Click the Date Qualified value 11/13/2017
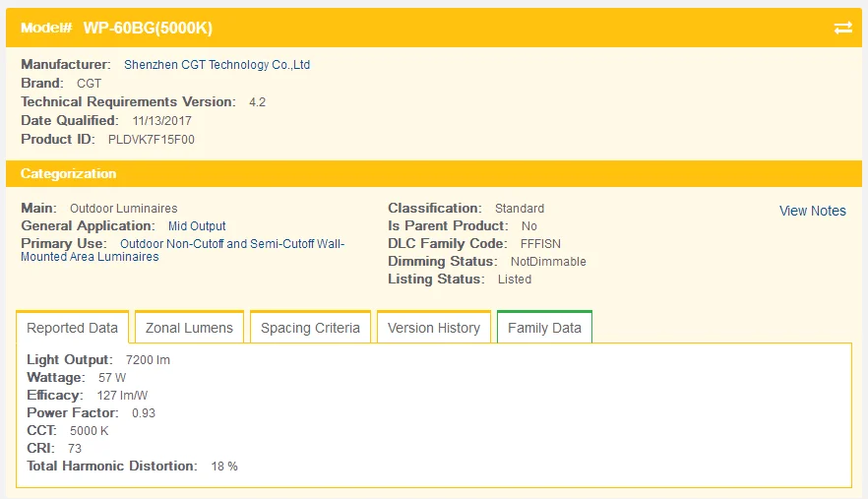This screenshot has width=868, height=499. (x=161, y=121)
